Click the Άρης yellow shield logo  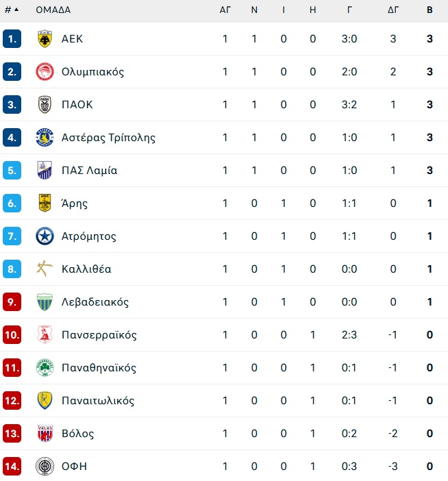45,203
